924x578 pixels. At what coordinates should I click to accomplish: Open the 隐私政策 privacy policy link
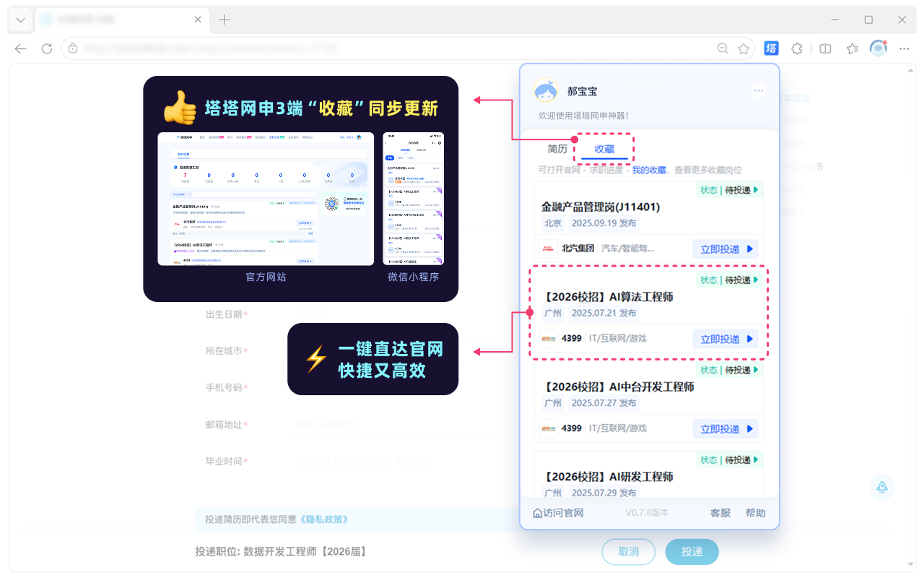(x=325, y=519)
